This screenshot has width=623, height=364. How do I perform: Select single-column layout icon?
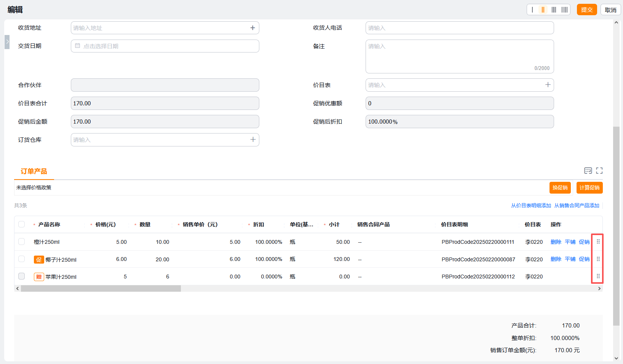click(532, 10)
